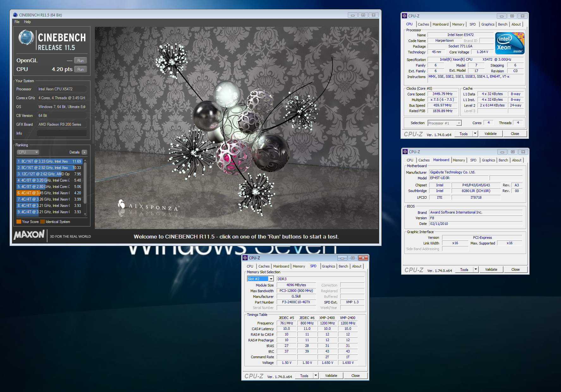This screenshot has width=561, height=392.
Task: Click CPU-Z chip icon in Mainboard window
Action: pos(405,152)
